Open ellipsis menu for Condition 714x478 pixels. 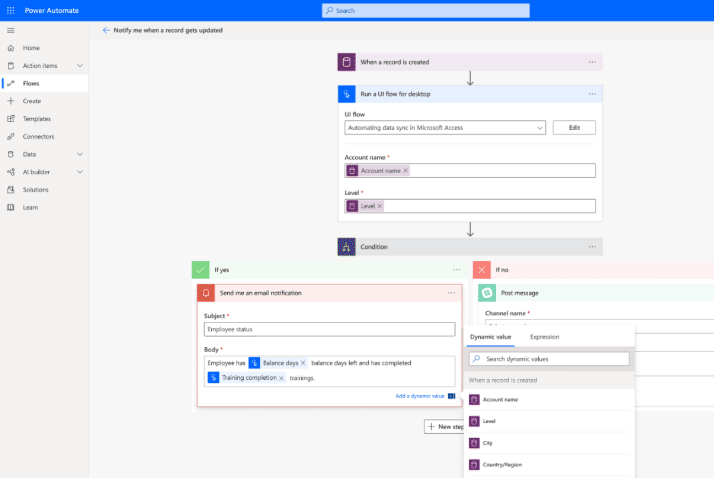tap(592, 247)
